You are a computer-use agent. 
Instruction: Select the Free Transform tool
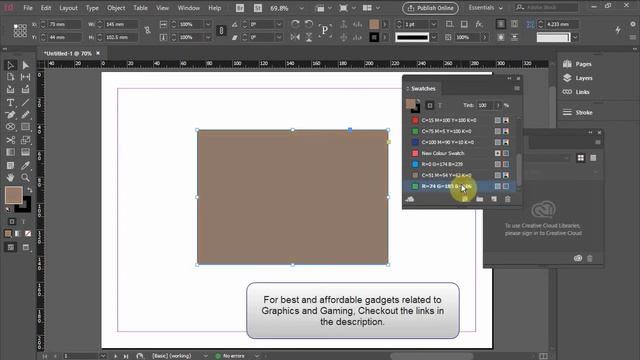[25, 140]
